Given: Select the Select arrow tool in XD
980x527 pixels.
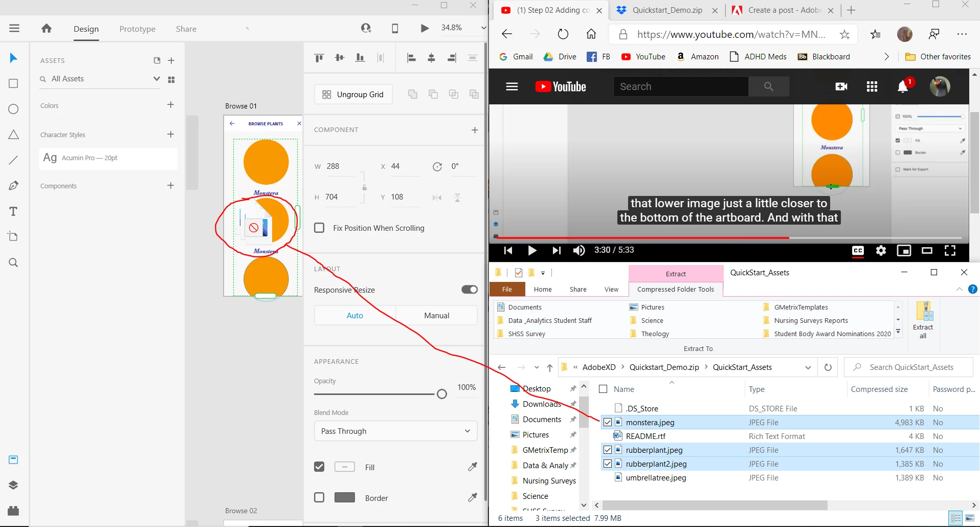Looking at the screenshot, I should [x=14, y=58].
